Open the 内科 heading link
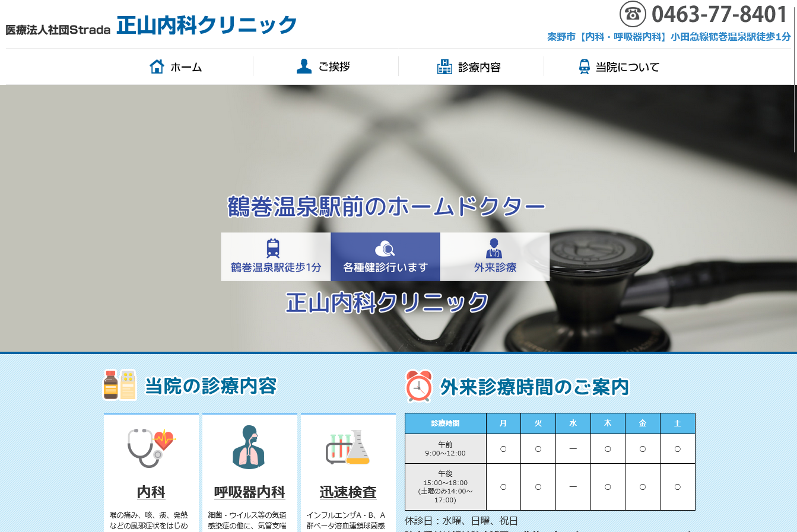797x532 pixels. coord(151,492)
